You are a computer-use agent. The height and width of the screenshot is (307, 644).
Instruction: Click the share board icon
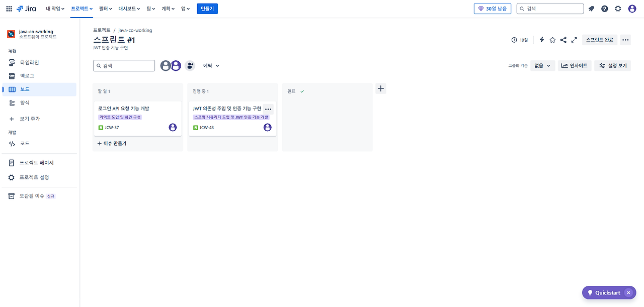pos(563,40)
